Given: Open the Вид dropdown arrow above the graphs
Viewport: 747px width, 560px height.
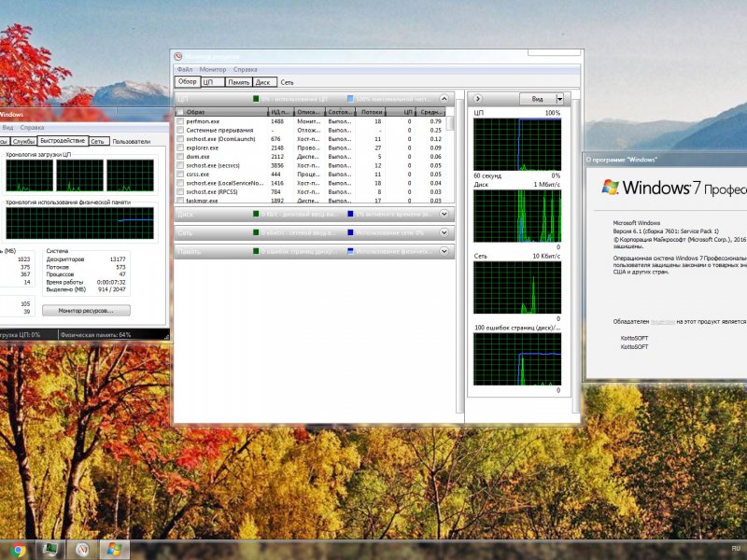Looking at the screenshot, I should [559, 99].
